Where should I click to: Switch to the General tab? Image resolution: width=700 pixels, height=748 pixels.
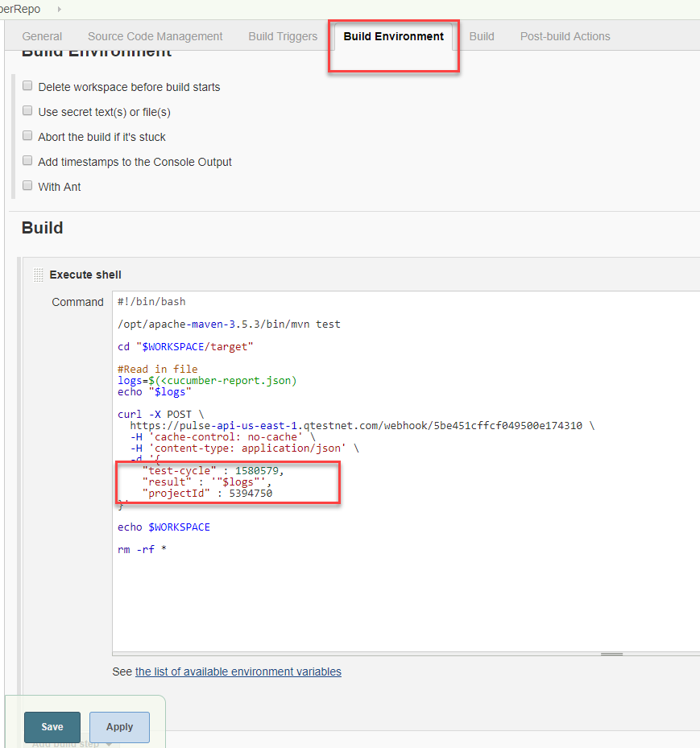(x=42, y=36)
